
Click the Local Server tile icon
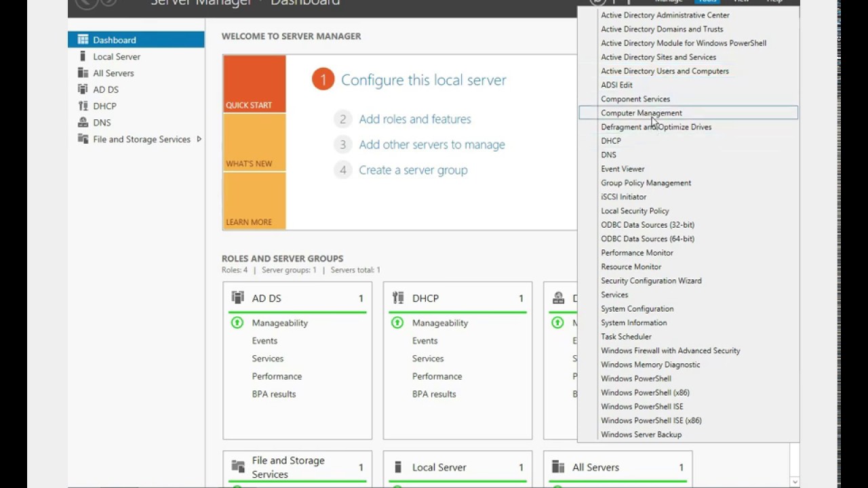pyautogui.click(x=397, y=466)
